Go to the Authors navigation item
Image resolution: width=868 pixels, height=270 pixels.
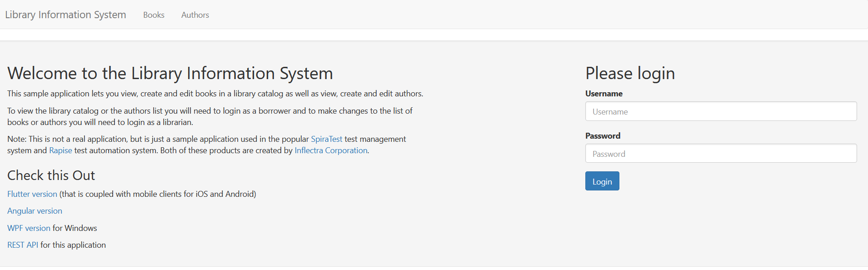pos(195,15)
